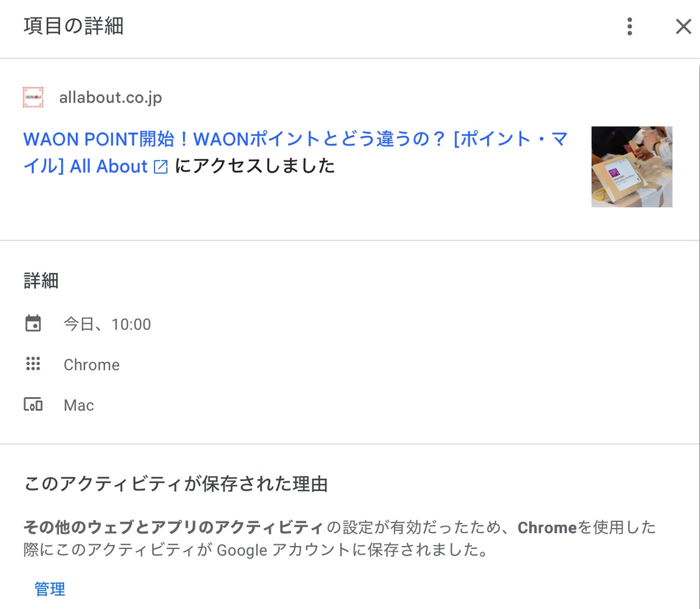This screenshot has height=609, width=700.
Task: Click bold その他のウェブとアプリのアクティビティ text
Action: (173, 527)
